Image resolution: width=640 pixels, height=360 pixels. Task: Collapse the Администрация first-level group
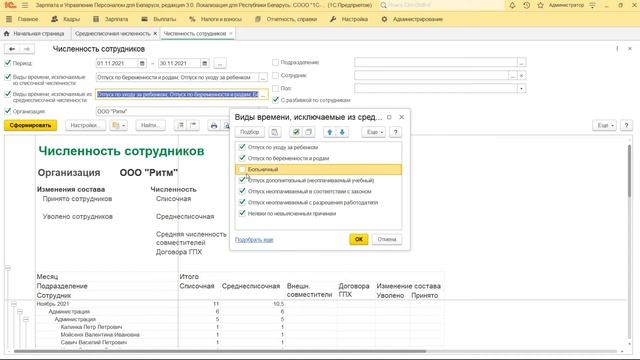[x=20, y=312]
